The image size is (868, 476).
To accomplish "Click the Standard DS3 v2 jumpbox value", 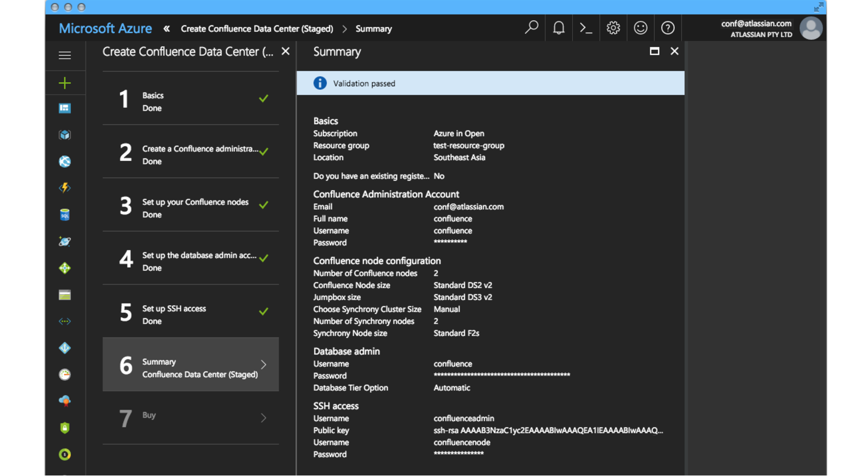I will 463,297.
